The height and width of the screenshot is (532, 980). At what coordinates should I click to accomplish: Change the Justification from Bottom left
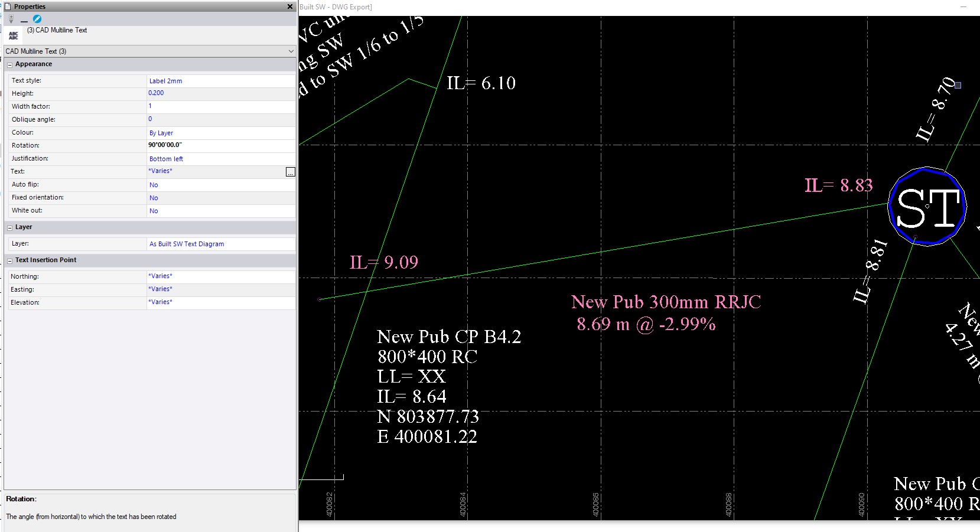(221, 159)
